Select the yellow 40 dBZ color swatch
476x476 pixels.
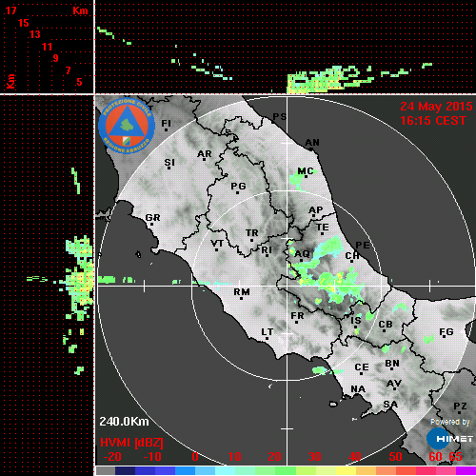[x=346, y=470]
